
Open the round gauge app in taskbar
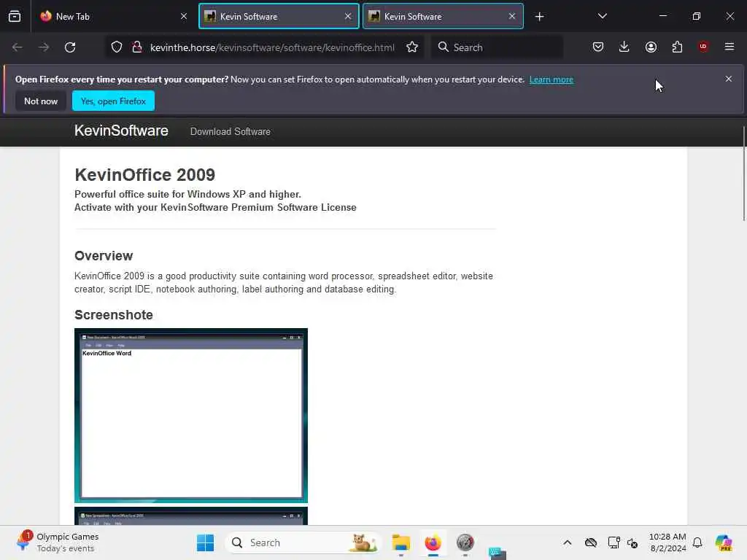465,542
